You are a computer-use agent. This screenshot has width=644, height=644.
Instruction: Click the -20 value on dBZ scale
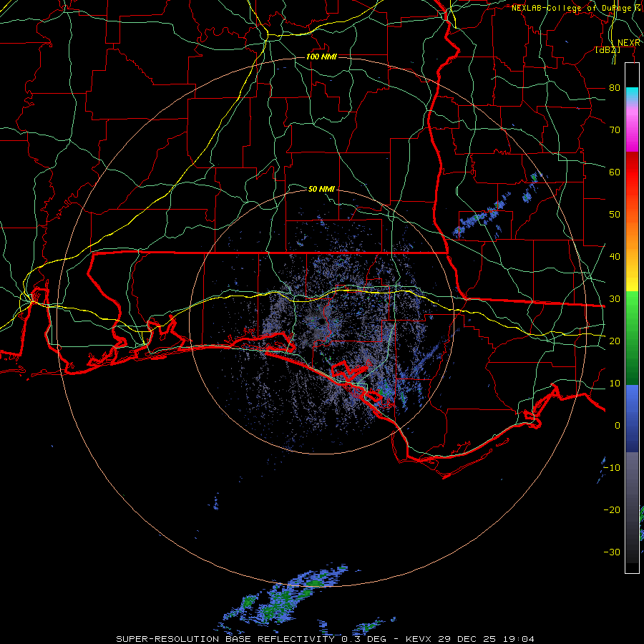click(612, 509)
